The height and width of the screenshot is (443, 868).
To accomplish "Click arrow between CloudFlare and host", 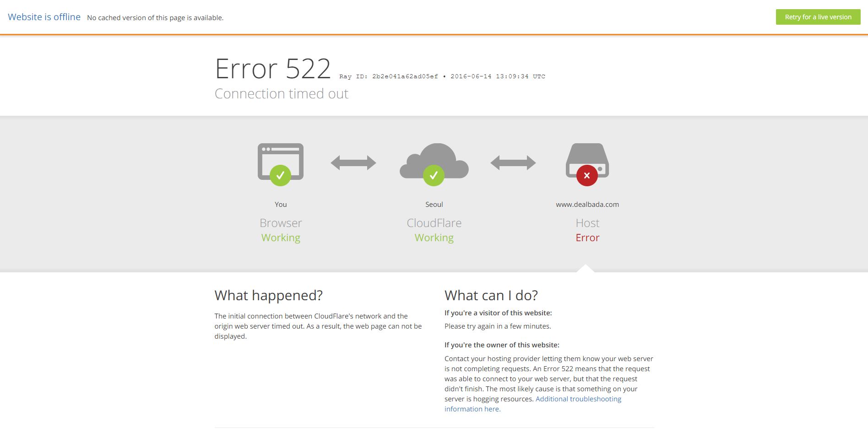I will (513, 163).
